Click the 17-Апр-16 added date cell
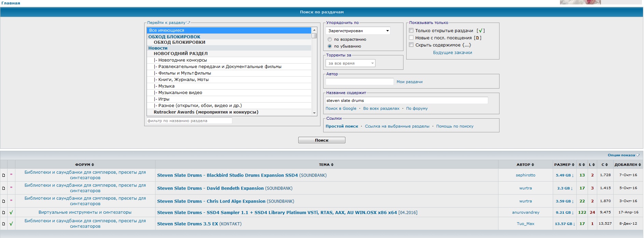This screenshot has width=644, height=238. (x=628, y=212)
